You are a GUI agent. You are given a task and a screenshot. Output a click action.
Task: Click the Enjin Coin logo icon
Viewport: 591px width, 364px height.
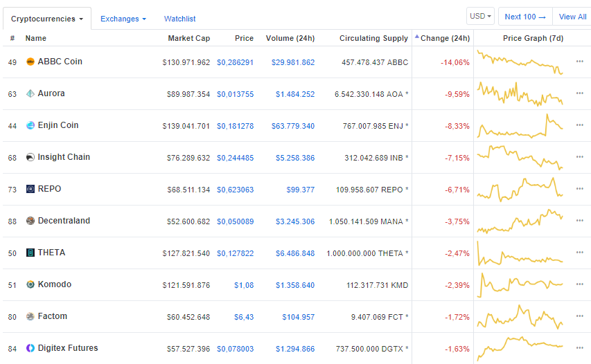(x=30, y=125)
